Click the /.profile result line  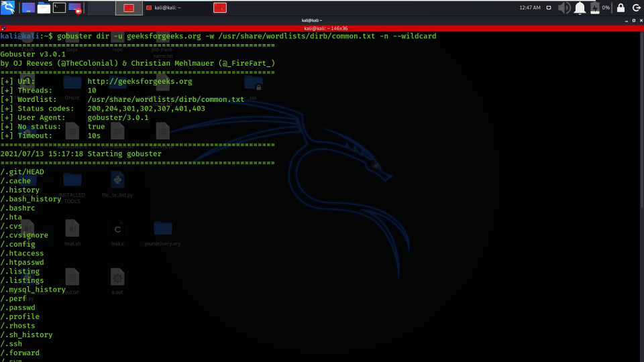tap(19, 316)
